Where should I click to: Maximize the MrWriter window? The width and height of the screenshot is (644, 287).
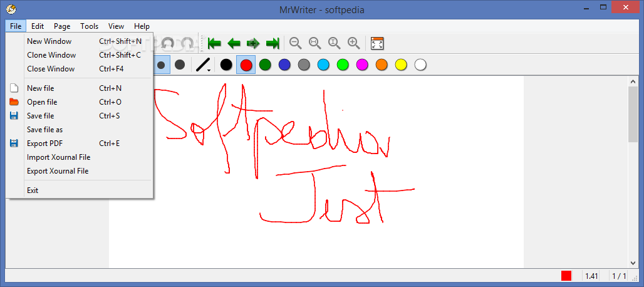(603, 8)
